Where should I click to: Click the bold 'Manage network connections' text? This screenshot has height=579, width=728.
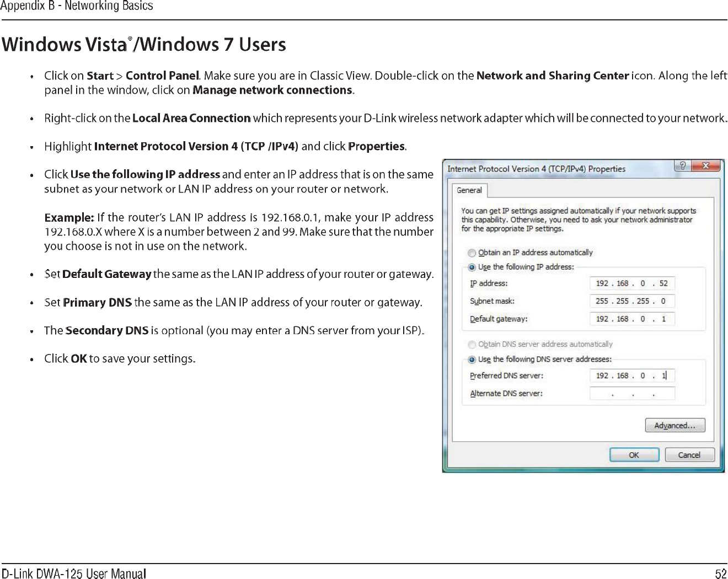272,90
